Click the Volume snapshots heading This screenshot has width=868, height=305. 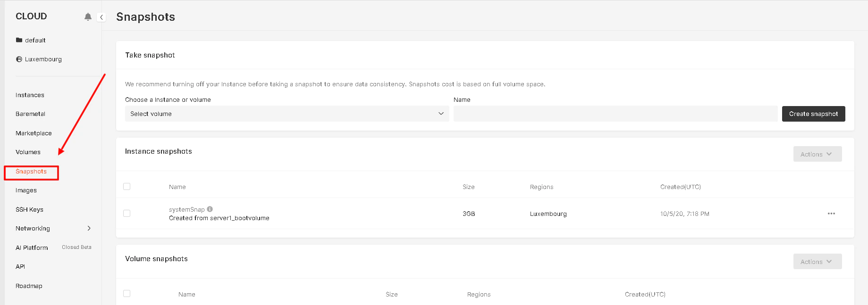click(x=156, y=259)
